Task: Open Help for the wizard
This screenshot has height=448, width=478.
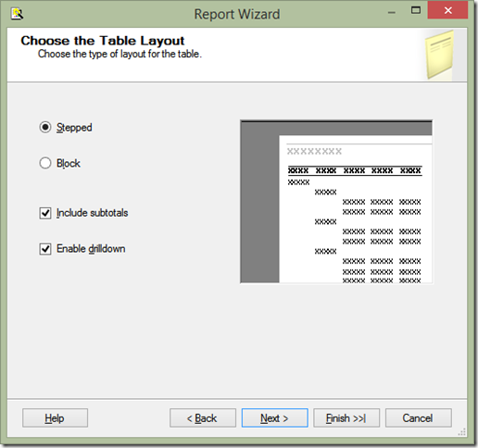Action: [x=55, y=418]
